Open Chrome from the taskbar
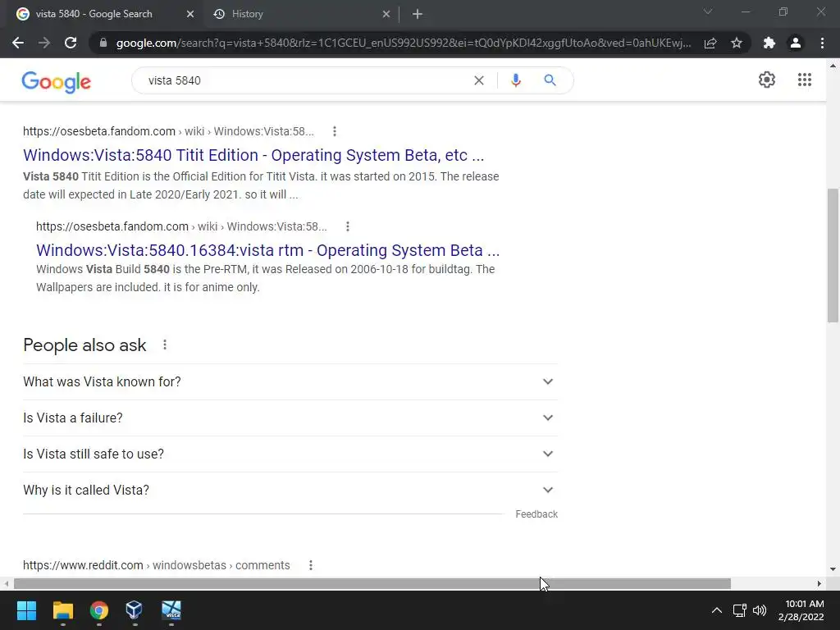This screenshot has width=840, height=630. coord(99,610)
